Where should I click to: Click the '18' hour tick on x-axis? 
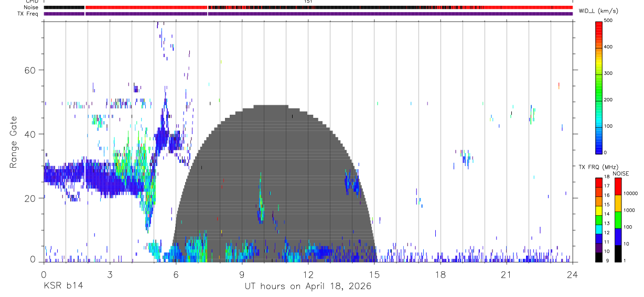coord(441,274)
